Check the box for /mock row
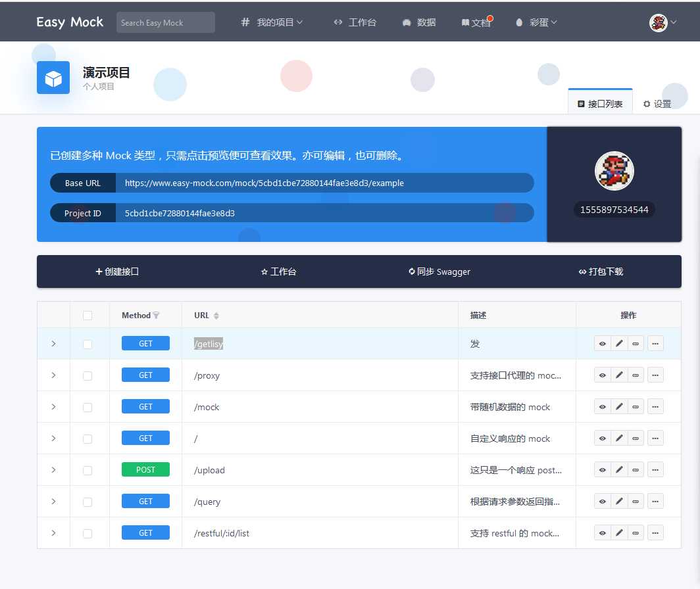700x589 pixels. pyautogui.click(x=87, y=408)
